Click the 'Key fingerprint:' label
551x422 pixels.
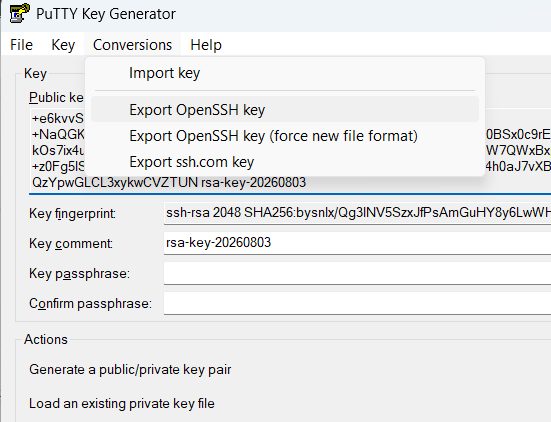(72, 213)
